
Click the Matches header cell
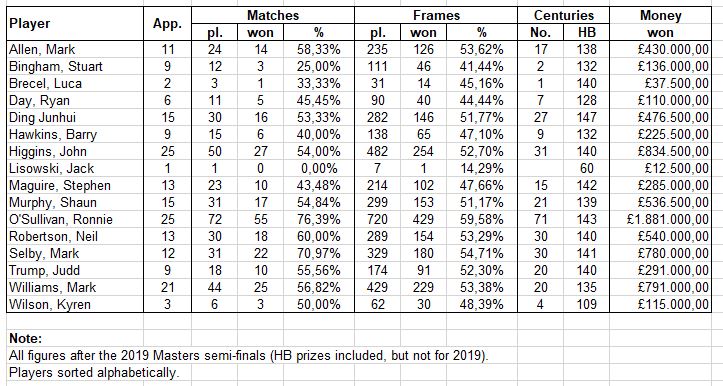click(273, 15)
